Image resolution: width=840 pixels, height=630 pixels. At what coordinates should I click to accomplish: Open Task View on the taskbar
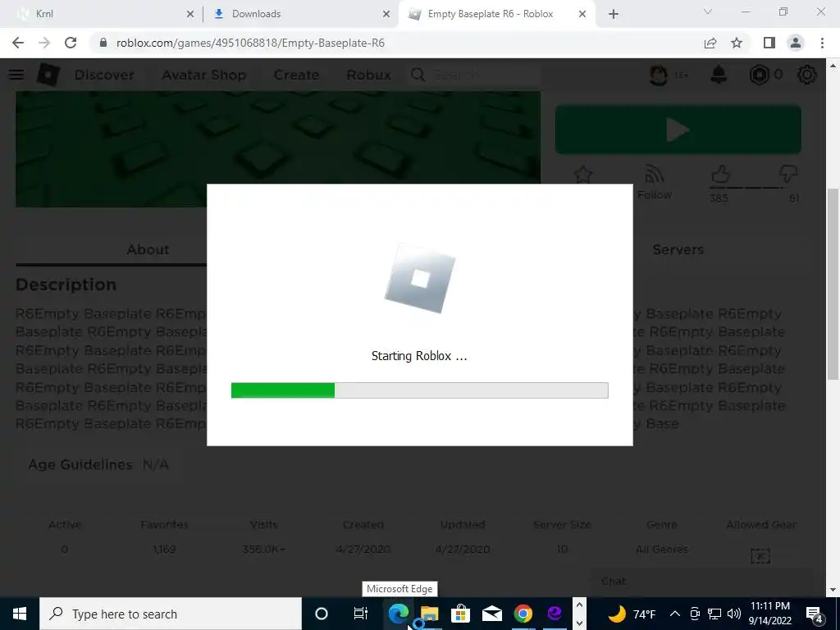361,614
